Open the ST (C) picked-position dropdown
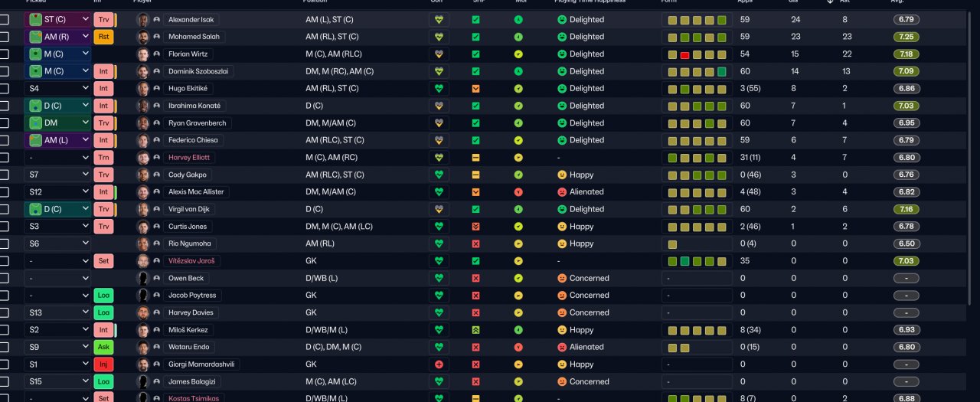980x402 pixels. [x=83, y=19]
